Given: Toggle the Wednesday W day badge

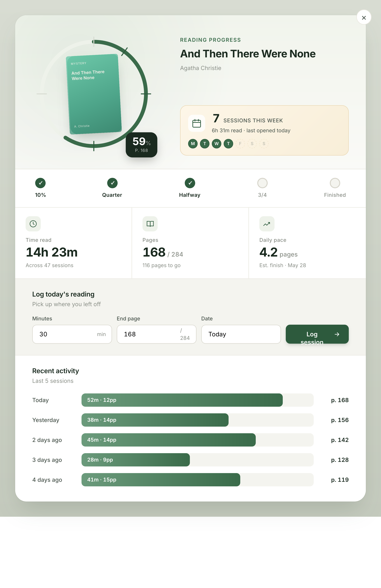Looking at the screenshot, I should 217,144.
